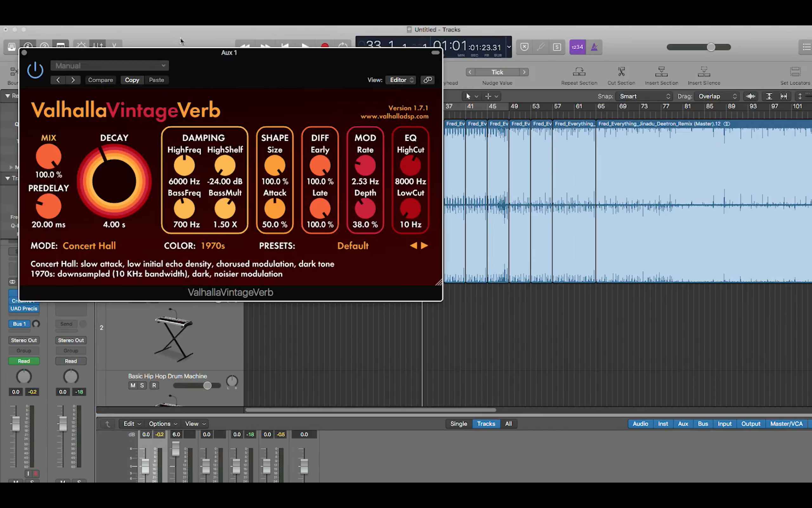The height and width of the screenshot is (508, 812).
Task: Open the 1970s color selector
Action: (x=213, y=246)
